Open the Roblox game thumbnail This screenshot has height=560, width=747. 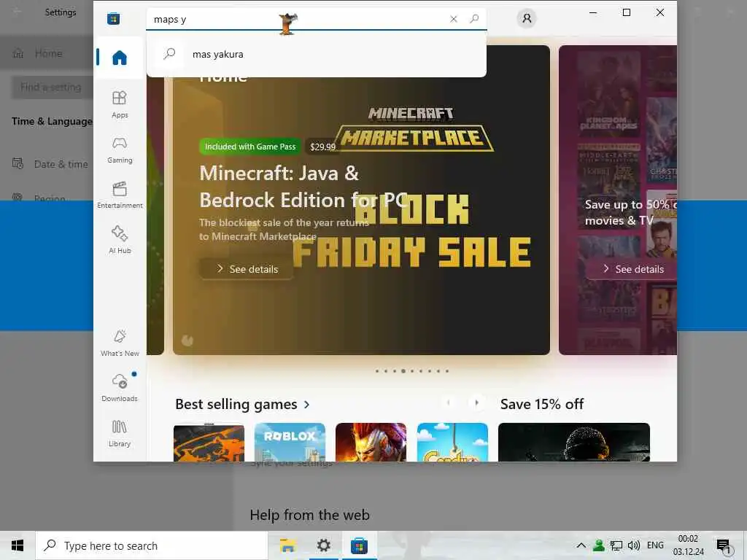[x=290, y=443]
